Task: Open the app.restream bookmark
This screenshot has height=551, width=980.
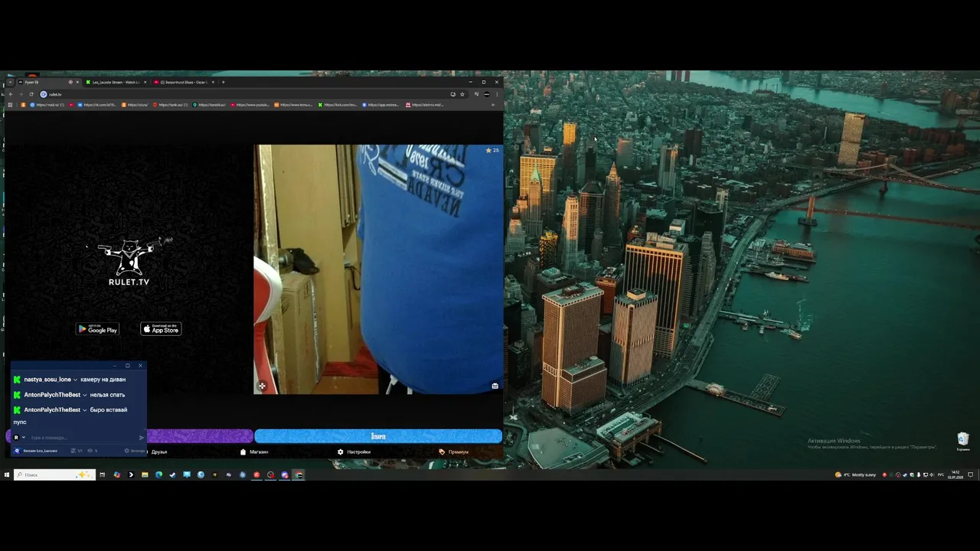Action: point(381,105)
